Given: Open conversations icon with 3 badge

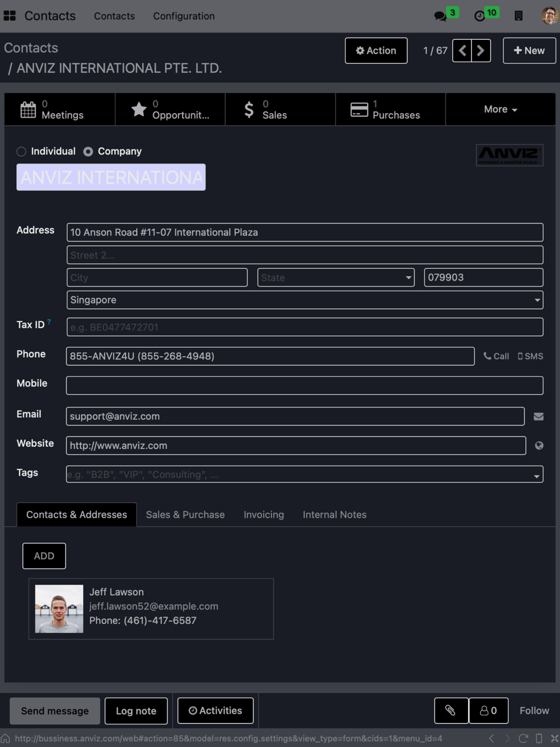Looking at the screenshot, I should pos(441,16).
